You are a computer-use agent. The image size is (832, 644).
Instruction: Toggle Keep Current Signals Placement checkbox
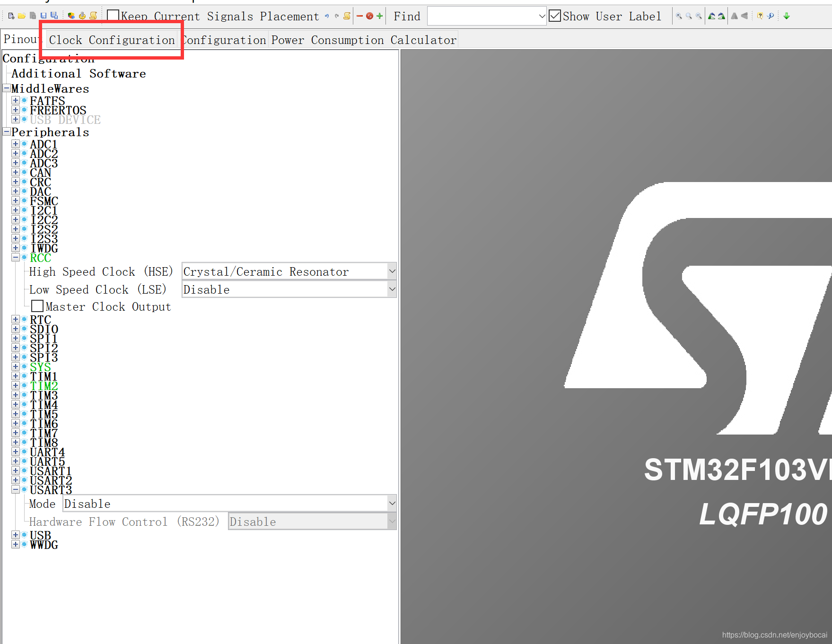point(113,16)
